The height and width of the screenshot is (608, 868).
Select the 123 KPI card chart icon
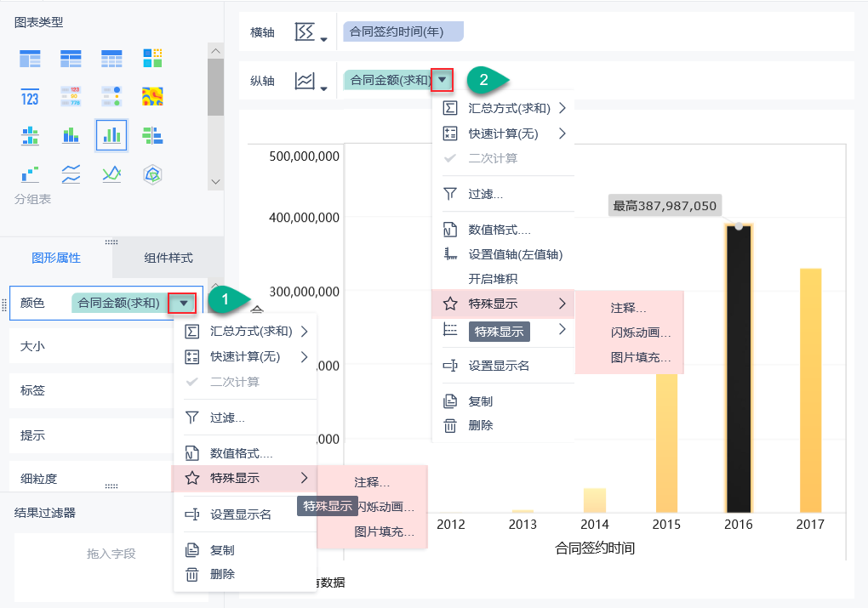tap(30, 97)
